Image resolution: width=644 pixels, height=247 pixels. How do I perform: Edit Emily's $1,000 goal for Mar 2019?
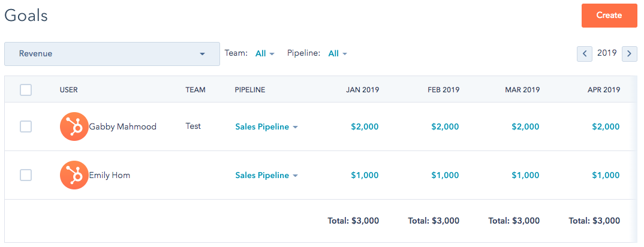tap(525, 175)
